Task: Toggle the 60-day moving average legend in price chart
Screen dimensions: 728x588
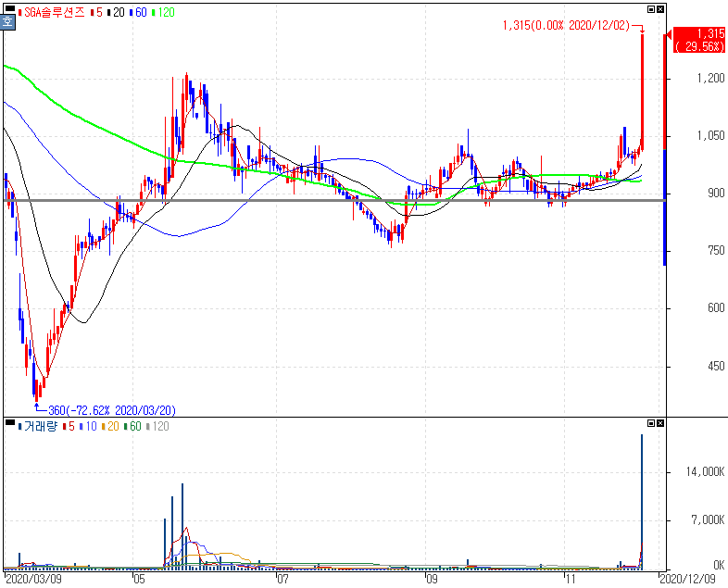Action: coord(138,13)
